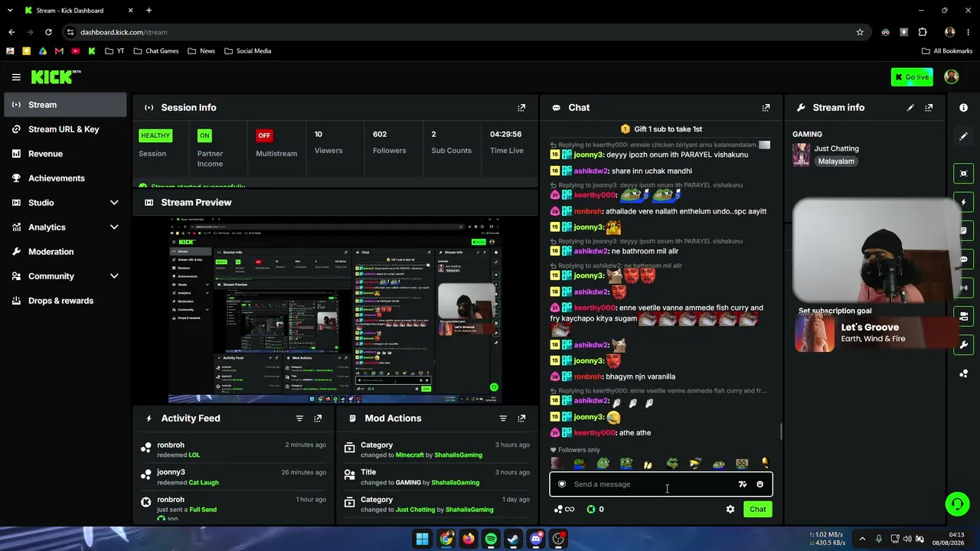Click the microphone tray icon
The width and height of the screenshot is (980, 551).
click(878, 539)
